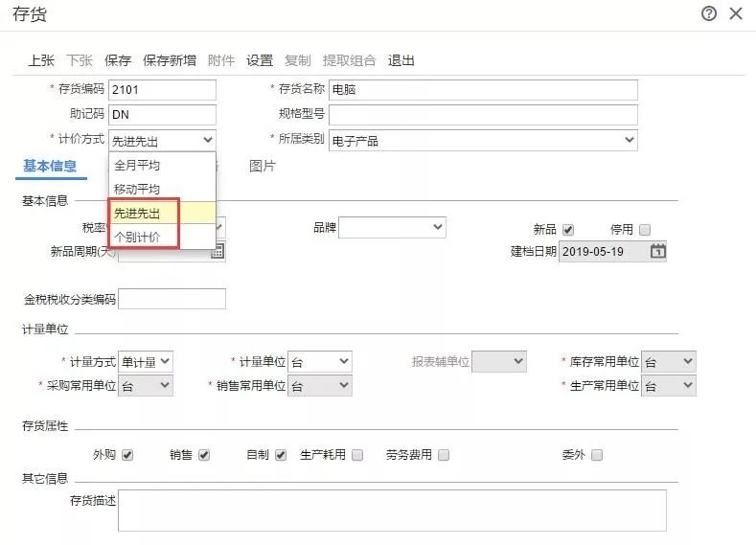Click 保存 in the toolbar
756x545 pixels.
(118, 60)
